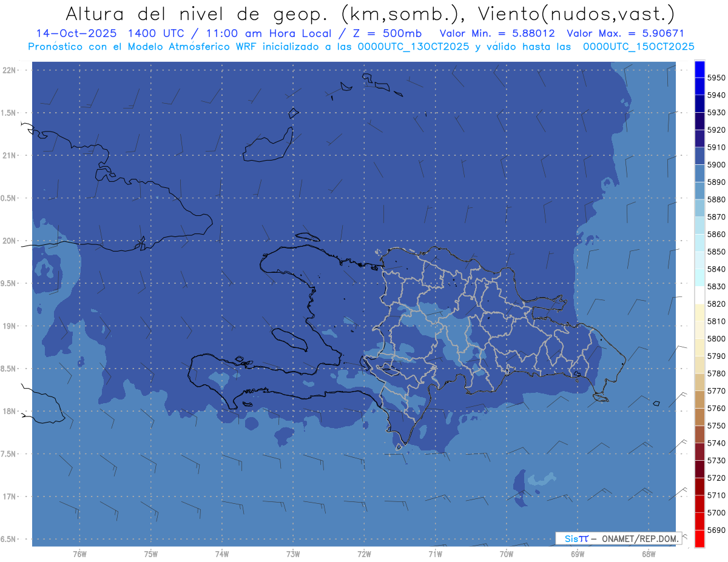Click the red swatch at the legend bottom
Viewport: 728px width, 562px height.
699,538
